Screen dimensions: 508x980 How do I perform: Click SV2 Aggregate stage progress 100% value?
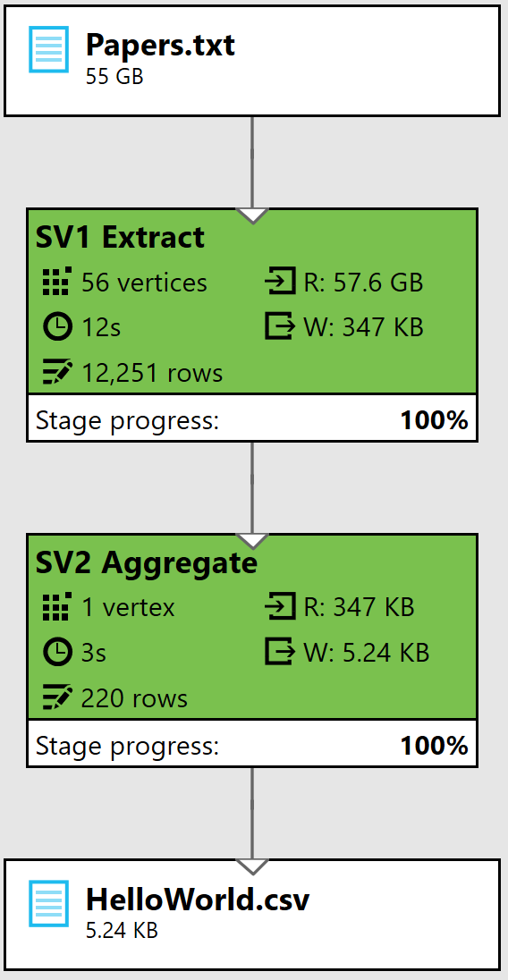(x=434, y=746)
